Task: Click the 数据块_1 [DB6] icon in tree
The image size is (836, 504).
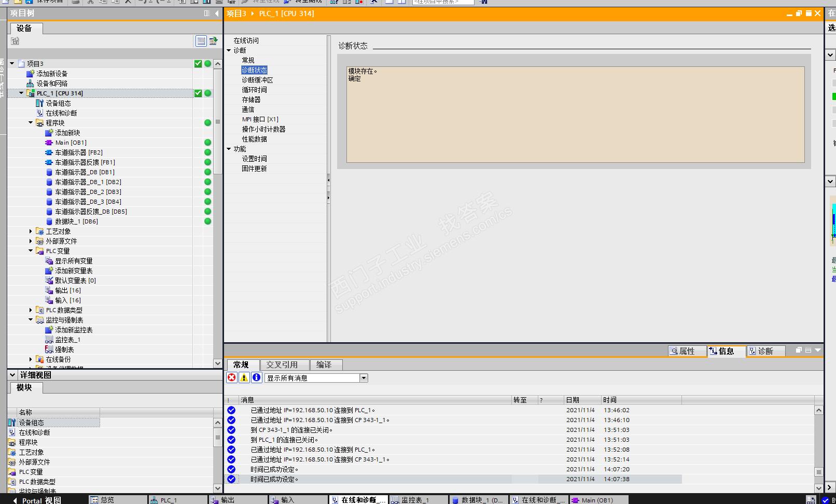Action: (x=49, y=221)
